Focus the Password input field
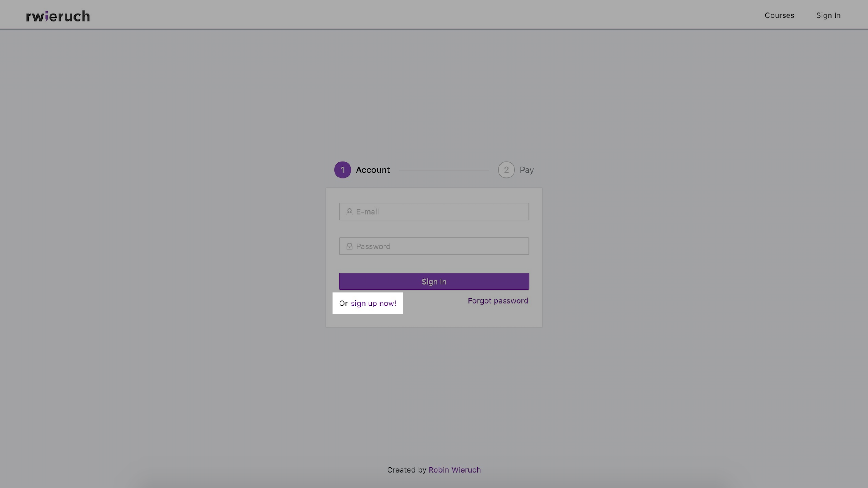The height and width of the screenshot is (488, 868). click(x=434, y=246)
